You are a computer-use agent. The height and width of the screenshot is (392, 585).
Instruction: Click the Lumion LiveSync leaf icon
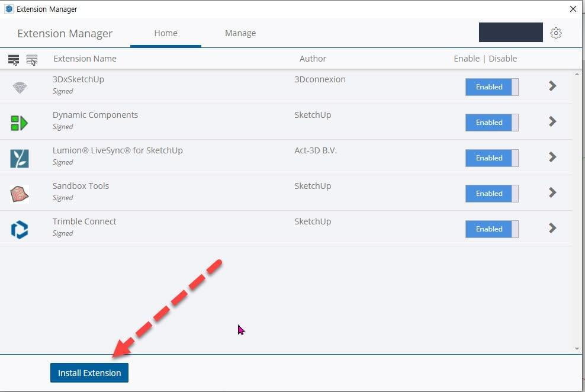click(20, 158)
